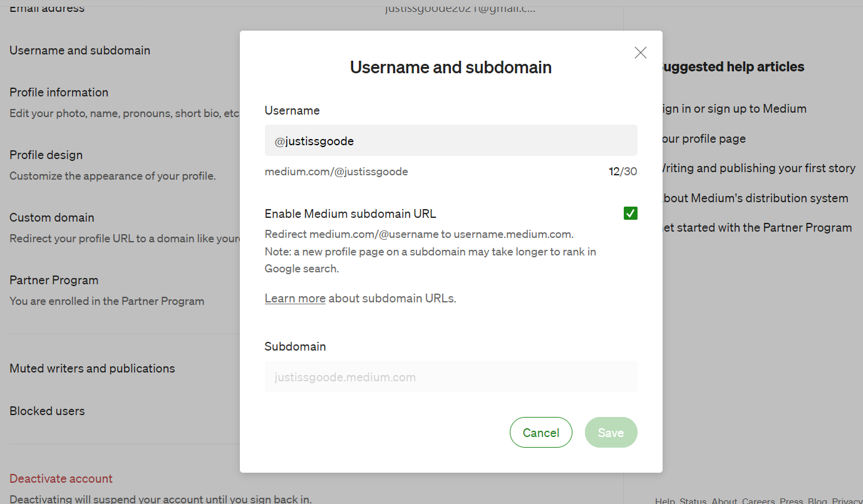Open the Blog footer link
Viewport: 863px width, 504px height.
point(817,501)
